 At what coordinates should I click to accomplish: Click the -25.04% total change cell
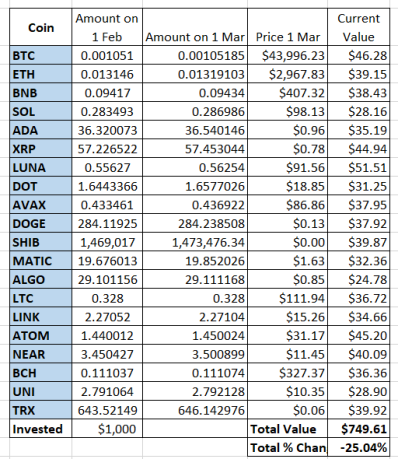click(359, 447)
